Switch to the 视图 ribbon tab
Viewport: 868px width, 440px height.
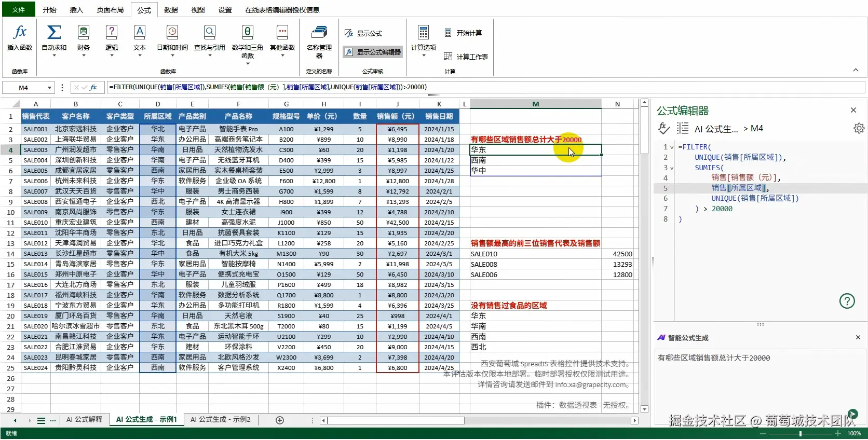(x=198, y=10)
